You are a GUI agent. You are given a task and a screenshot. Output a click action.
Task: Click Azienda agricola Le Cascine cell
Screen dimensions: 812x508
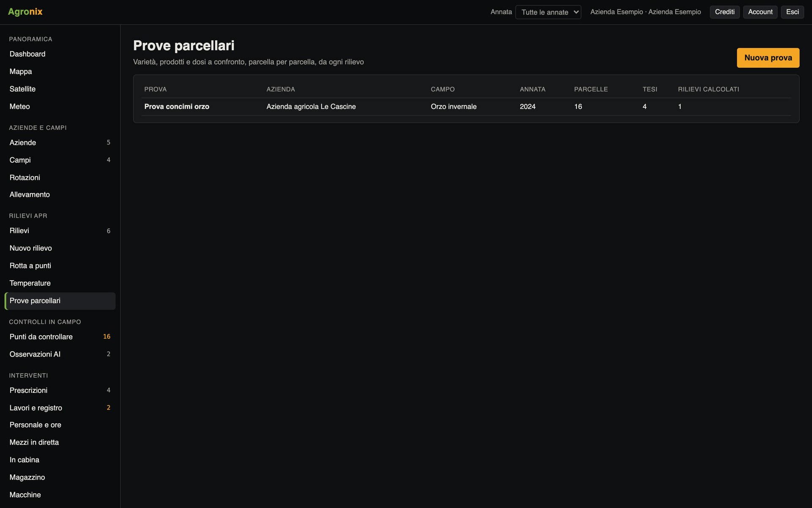click(311, 107)
